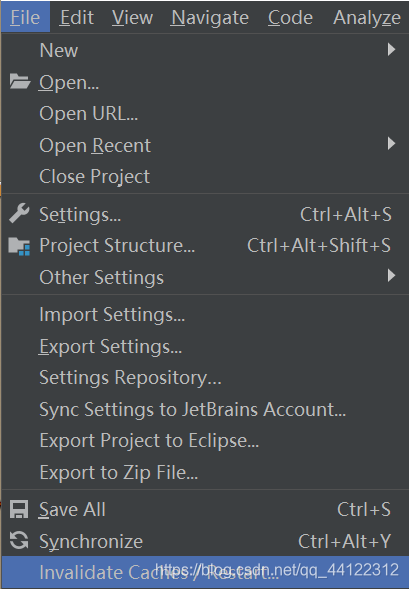Select Invalidate Caches / Restart... item
Image resolution: width=409 pixels, height=589 pixels.
tap(205, 572)
